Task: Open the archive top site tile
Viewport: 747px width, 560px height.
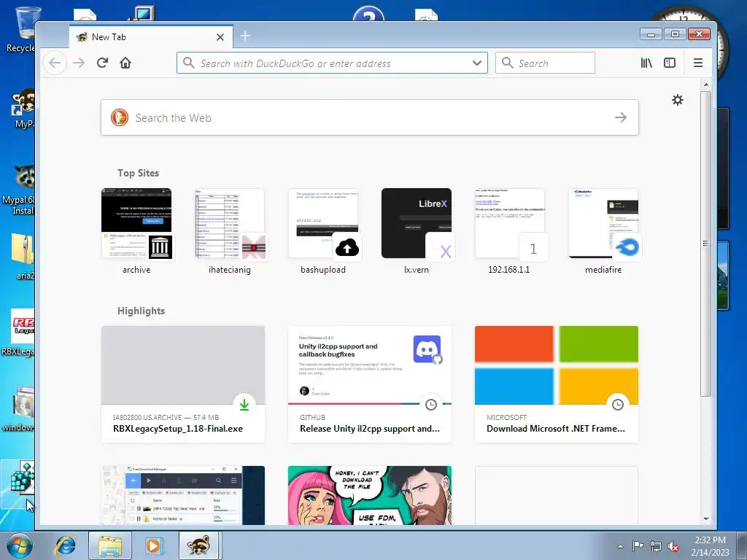Action: (136, 231)
